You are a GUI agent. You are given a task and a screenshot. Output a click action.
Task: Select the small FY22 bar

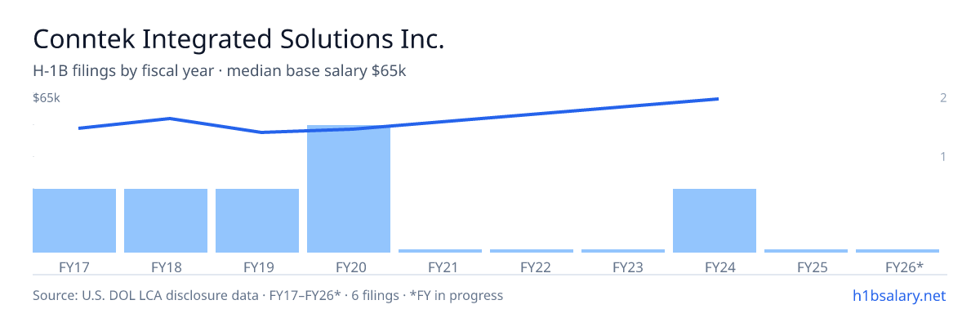pos(532,251)
